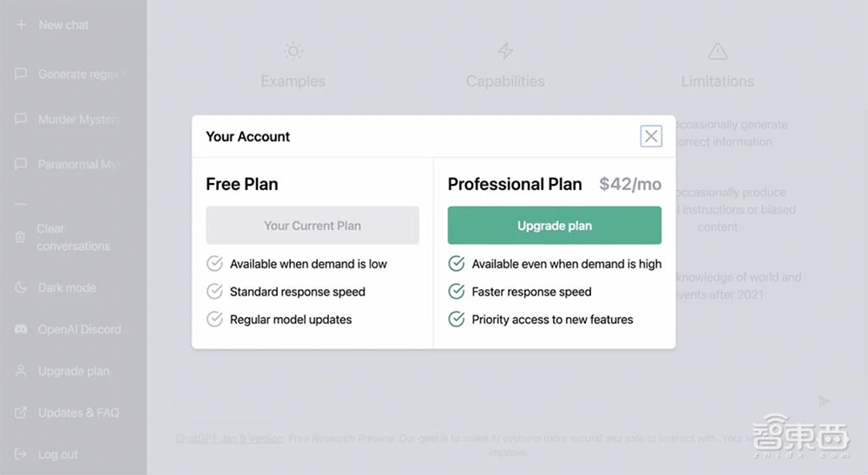This screenshot has height=475, width=868.
Task: Click the Log out arrow icon
Action: click(21, 454)
